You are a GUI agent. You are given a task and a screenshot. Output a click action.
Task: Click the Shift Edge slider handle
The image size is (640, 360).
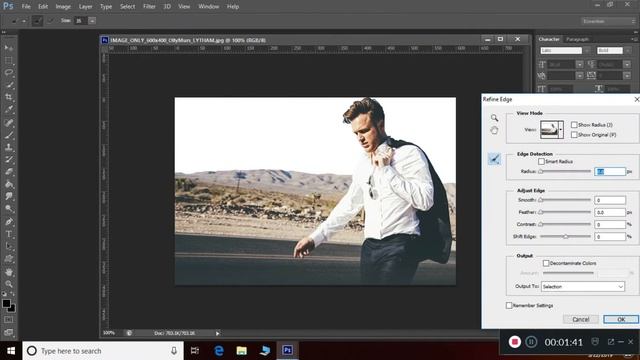click(x=566, y=236)
